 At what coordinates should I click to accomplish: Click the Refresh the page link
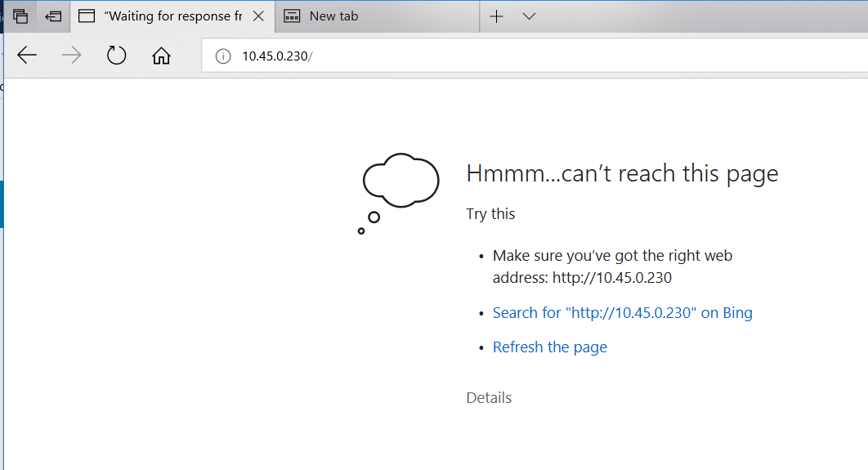(550, 347)
